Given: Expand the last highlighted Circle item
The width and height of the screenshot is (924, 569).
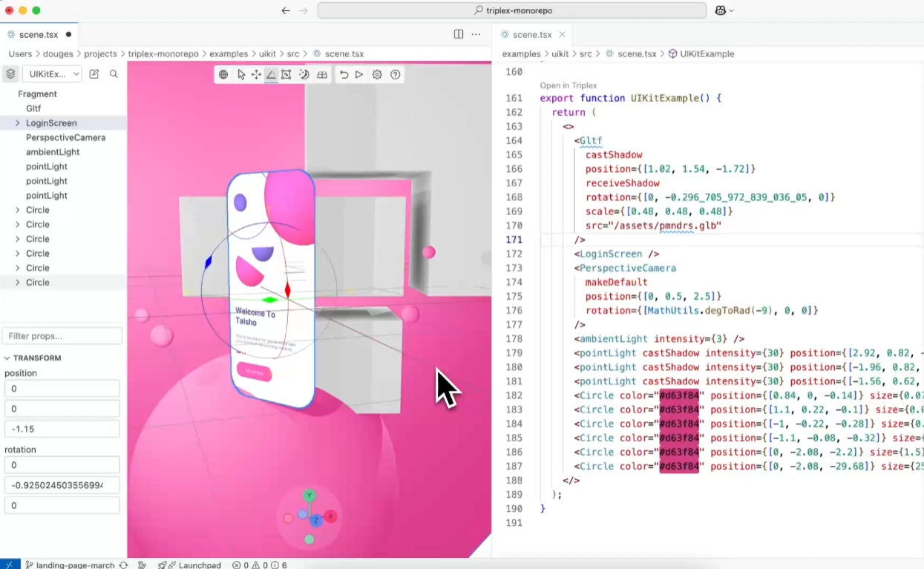Looking at the screenshot, I should coord(18,283).
